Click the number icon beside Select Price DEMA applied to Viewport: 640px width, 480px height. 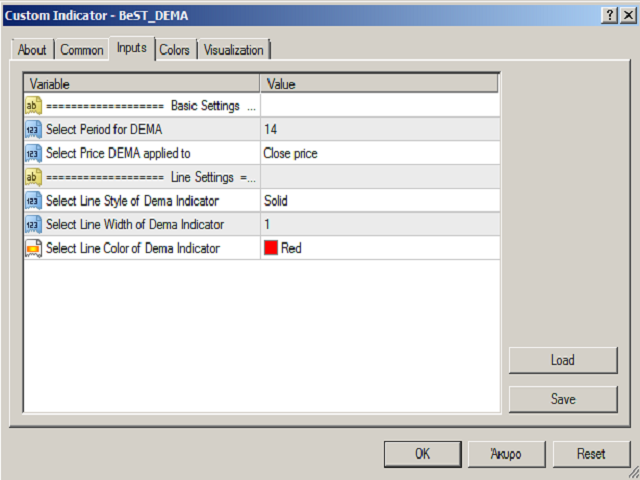point(33,153)
